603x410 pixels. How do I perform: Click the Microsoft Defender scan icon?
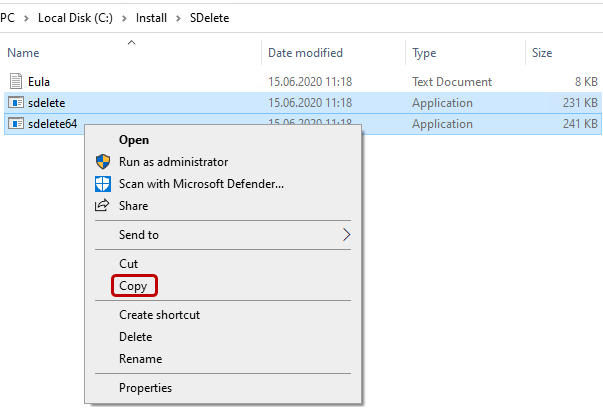click(102, 183)
